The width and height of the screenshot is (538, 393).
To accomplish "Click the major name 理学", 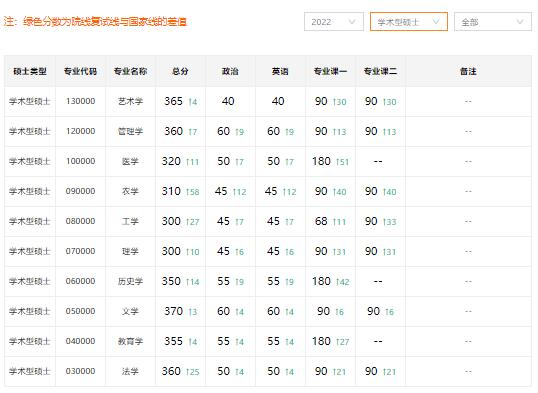I will [x=130, y=251].
